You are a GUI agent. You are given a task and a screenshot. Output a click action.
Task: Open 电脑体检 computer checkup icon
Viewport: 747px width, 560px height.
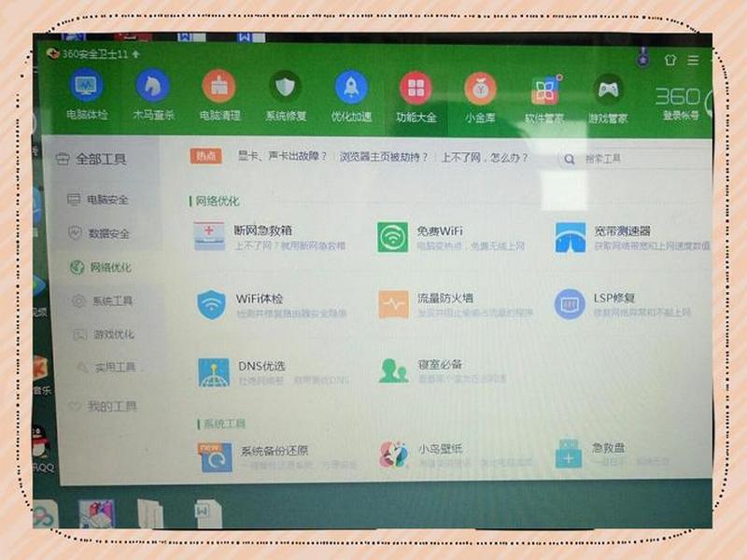point(86,86)
